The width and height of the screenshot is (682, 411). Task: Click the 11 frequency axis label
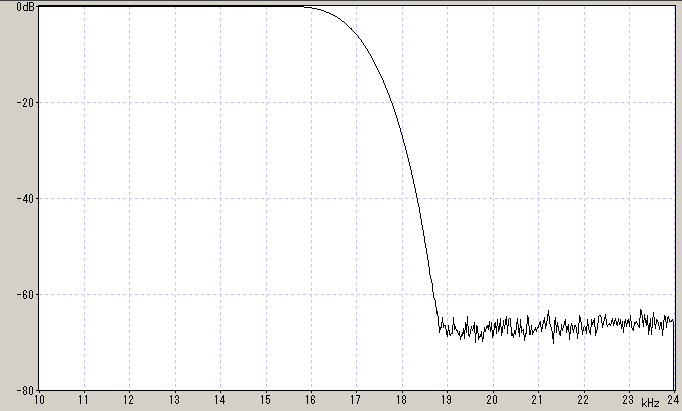[84, 400]
